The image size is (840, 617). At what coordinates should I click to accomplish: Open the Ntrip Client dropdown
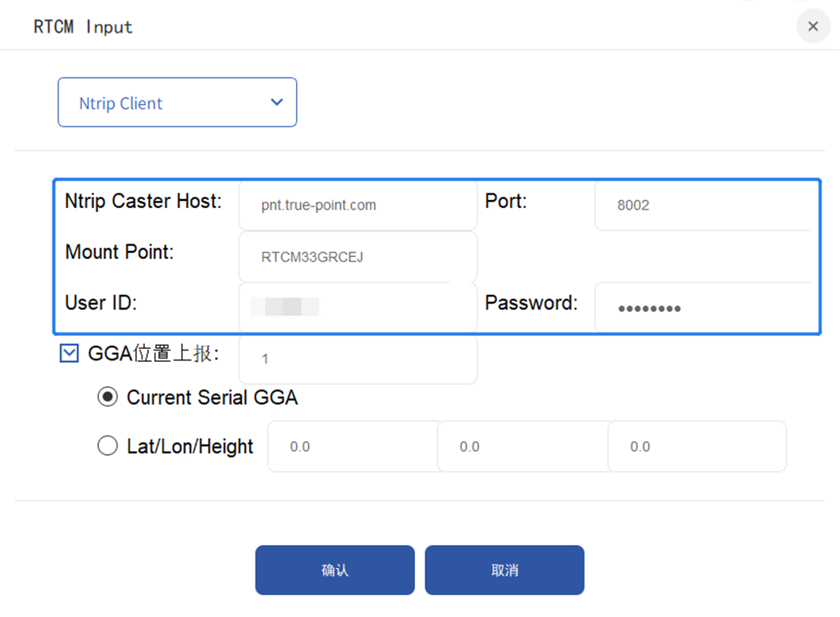click(177, 103)
